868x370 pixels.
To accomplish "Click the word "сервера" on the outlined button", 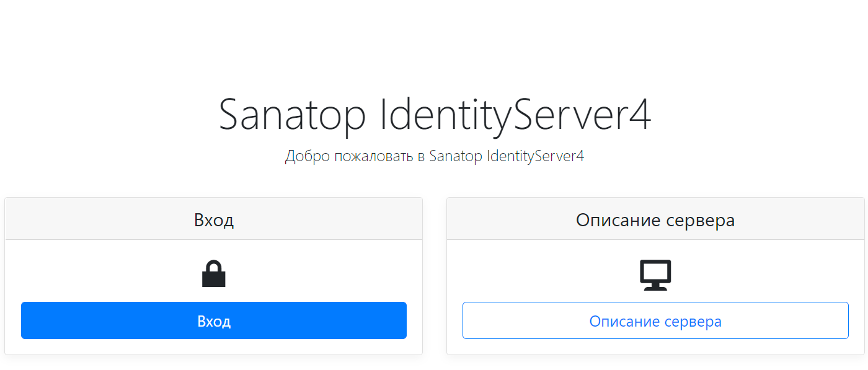I will [x=693, y=322].
